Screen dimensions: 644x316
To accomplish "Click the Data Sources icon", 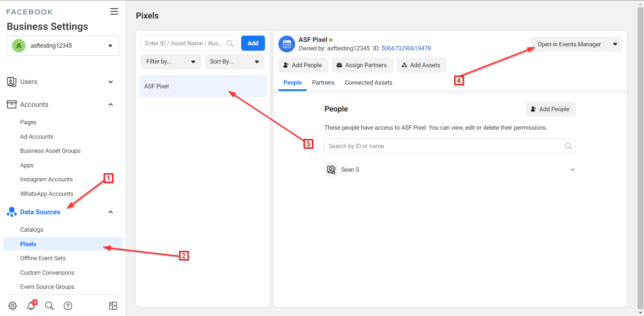I will pyautogui.click(x=11, y=212).
